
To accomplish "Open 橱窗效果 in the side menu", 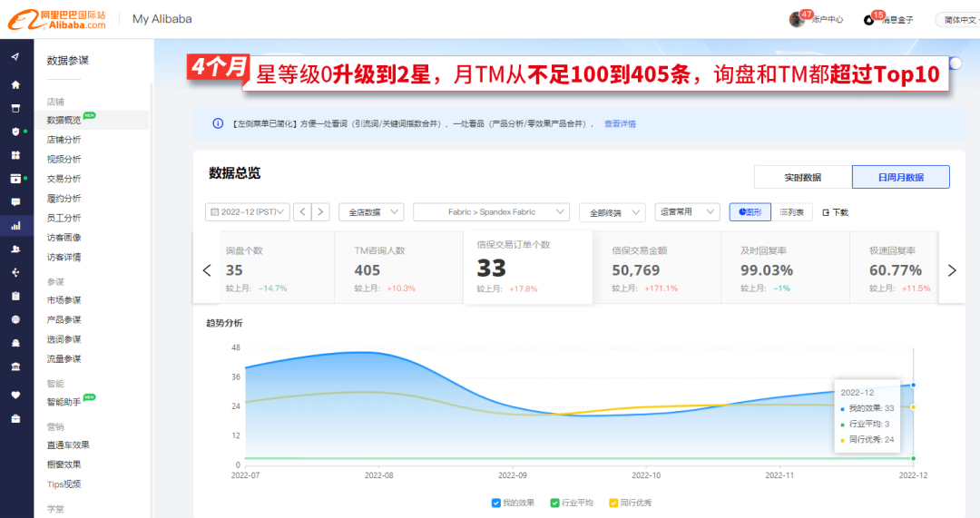I will tap(64, 464).
